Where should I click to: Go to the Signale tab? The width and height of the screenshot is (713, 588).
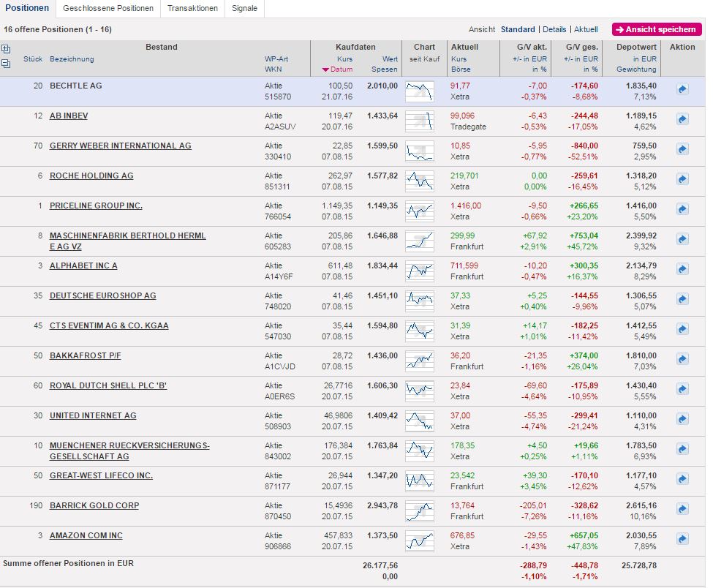click(244, 9)
